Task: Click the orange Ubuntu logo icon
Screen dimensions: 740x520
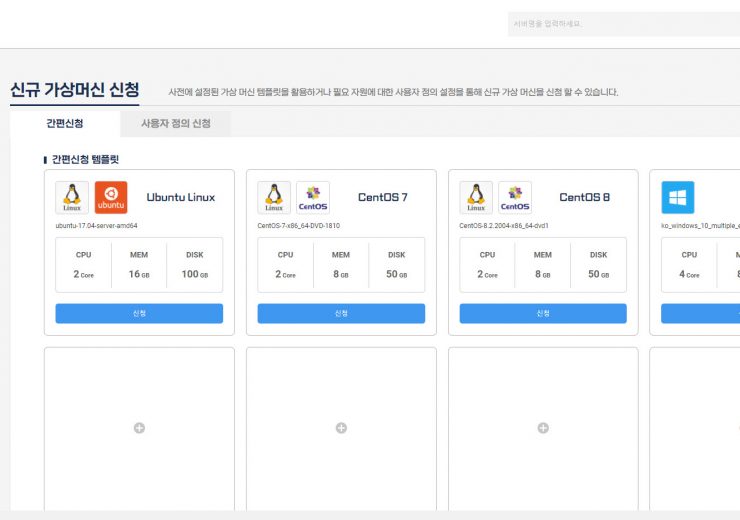Action: [x=111, y=197]
